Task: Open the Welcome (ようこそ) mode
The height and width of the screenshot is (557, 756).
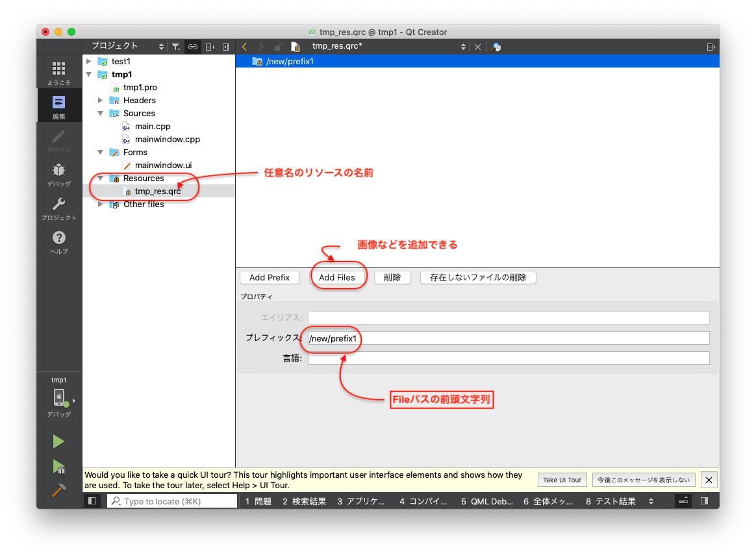Action: (59, 72)
